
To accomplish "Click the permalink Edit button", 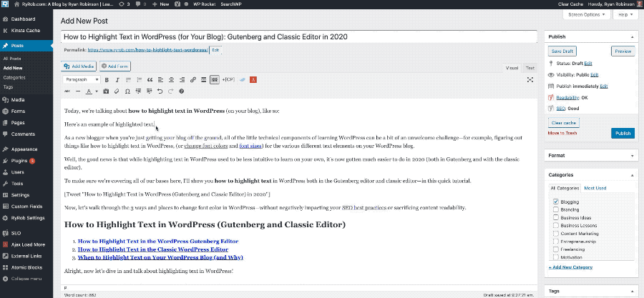I will point(215,50).
